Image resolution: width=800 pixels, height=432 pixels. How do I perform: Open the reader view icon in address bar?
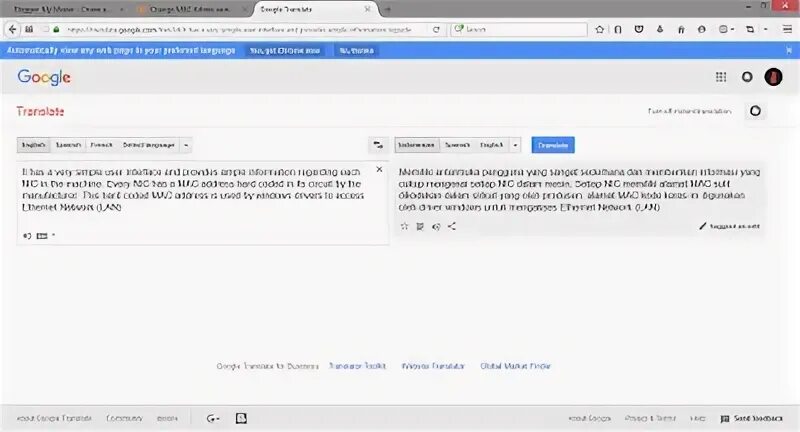pos(29,30)
